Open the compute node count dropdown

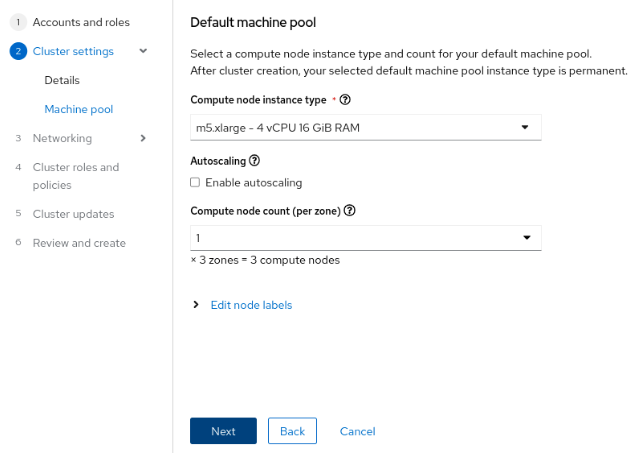pos(366,238)
